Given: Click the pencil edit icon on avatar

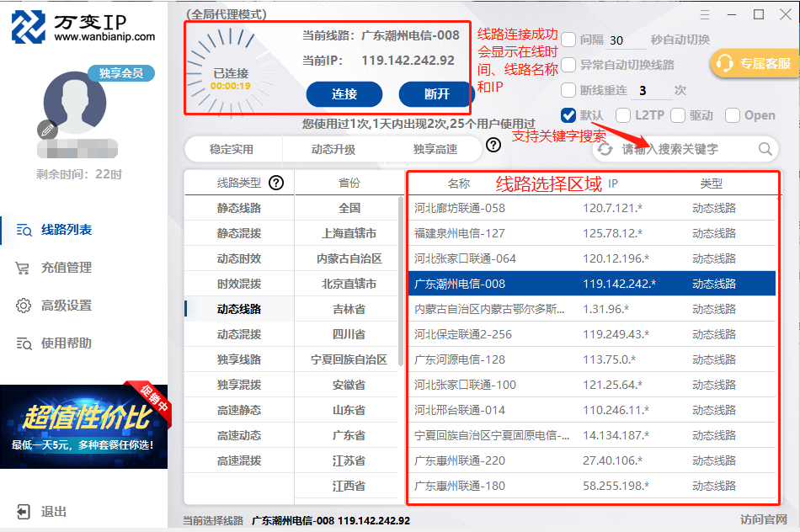Looking at the screenshot, I should [47, 130].
